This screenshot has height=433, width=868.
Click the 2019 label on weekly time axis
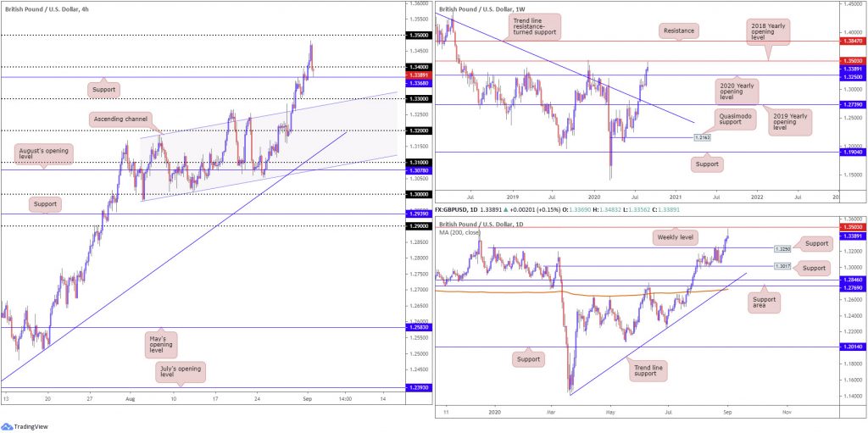point(513,196)
